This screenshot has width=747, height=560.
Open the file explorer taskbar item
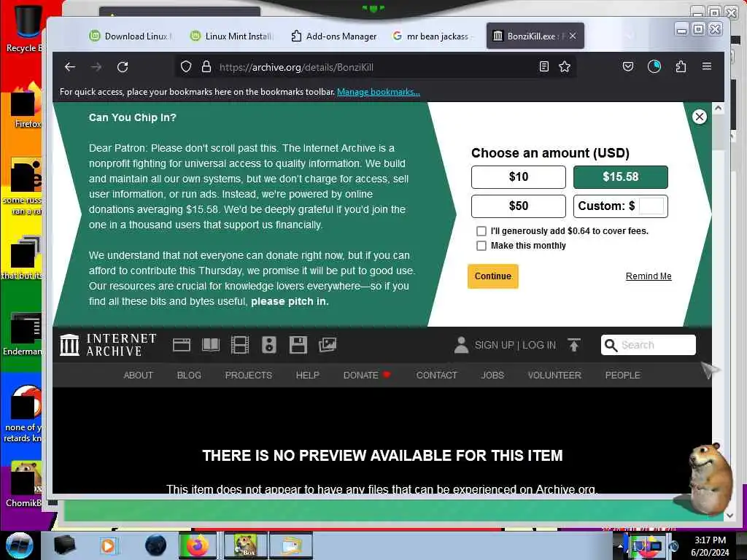coord(290,545)
